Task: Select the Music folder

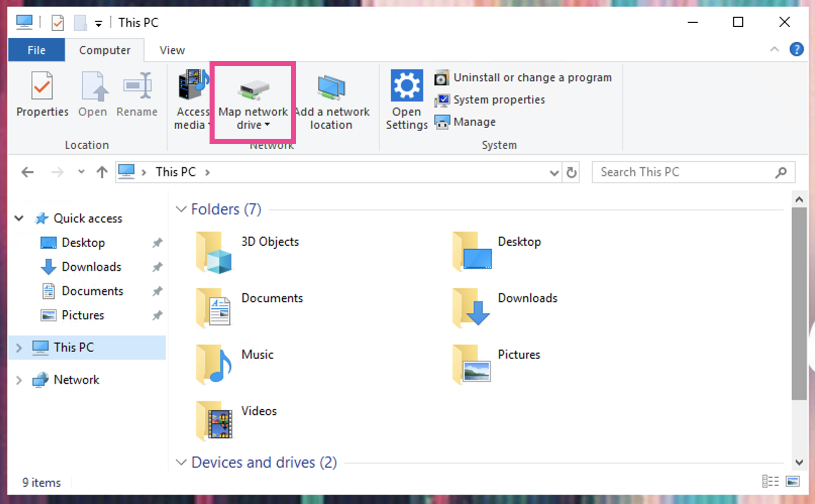Action: coord(235,365)
